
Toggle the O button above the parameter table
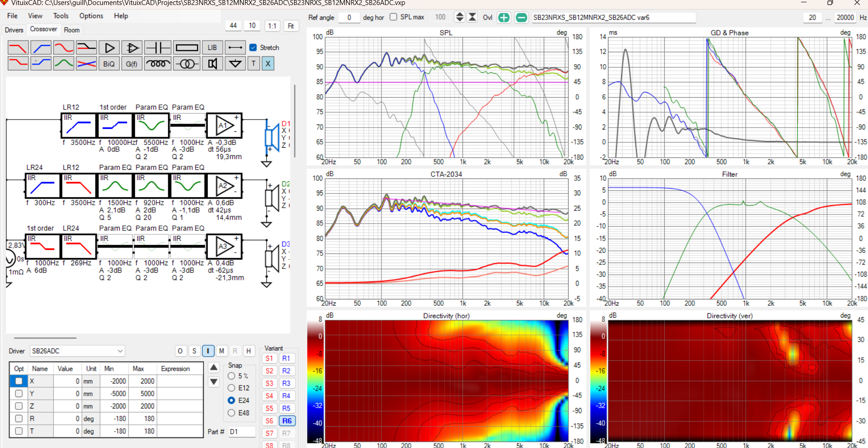tap(181, 351)
